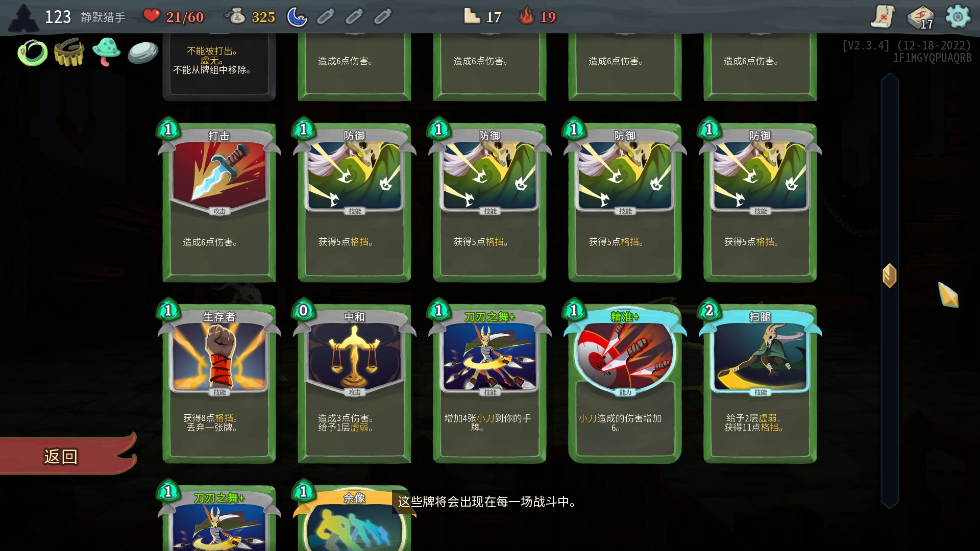Click the red heart health icon
980x551 pixels.
(151, 16)
